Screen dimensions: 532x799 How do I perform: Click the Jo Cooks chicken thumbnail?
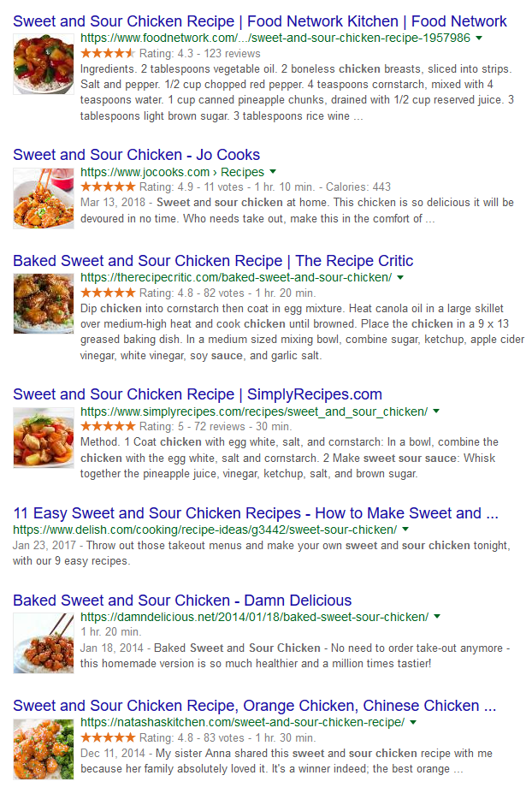pos(43,198)
